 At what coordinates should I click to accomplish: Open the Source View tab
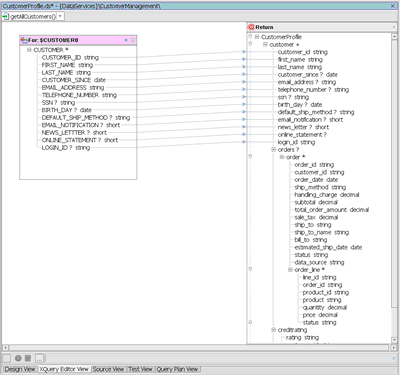108,369
